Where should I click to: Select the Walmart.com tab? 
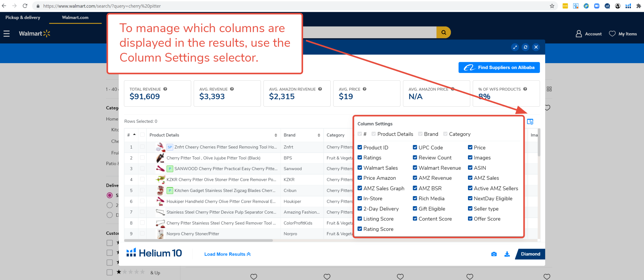click(75, 18)
